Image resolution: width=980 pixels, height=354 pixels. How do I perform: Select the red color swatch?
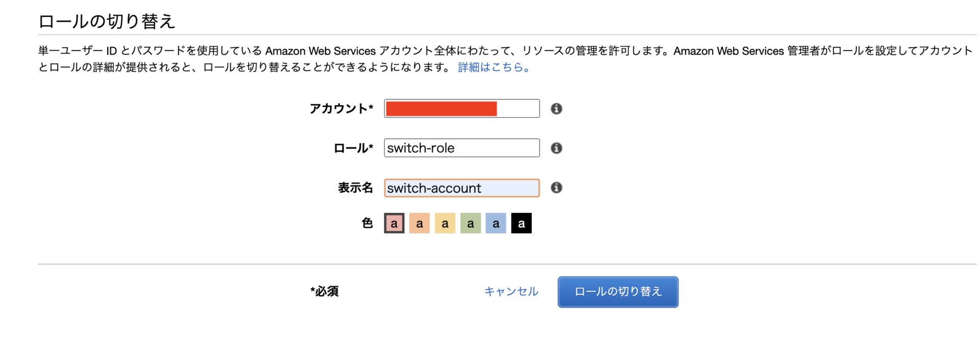click(x=394, y=223)
